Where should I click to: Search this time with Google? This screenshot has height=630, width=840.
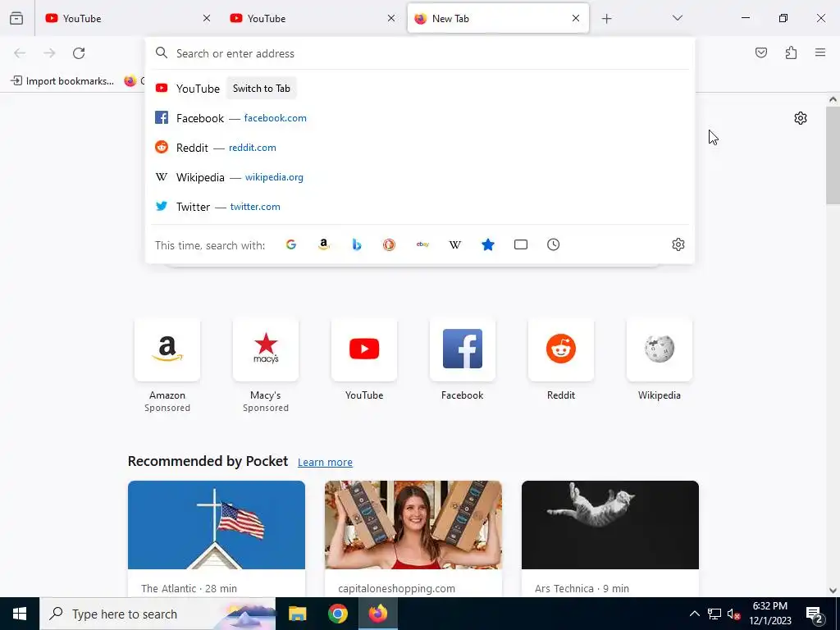click(x=291, y=244)
